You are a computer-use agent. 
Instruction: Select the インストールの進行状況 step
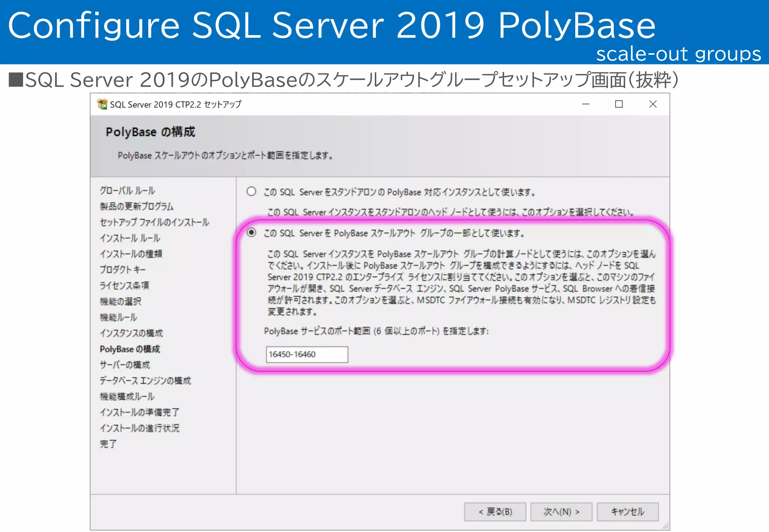click(140, 428)
